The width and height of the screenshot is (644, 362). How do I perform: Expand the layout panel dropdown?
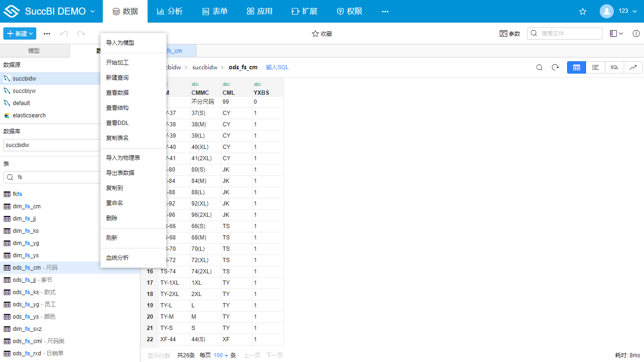616,33
